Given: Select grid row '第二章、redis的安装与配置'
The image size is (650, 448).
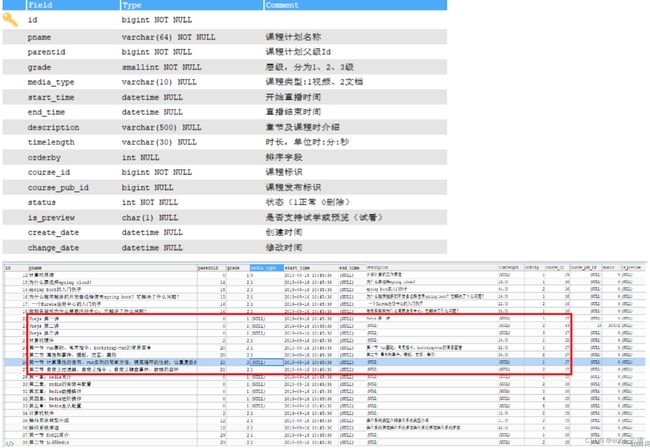Looking at the screenshot, I should (325, 384).
